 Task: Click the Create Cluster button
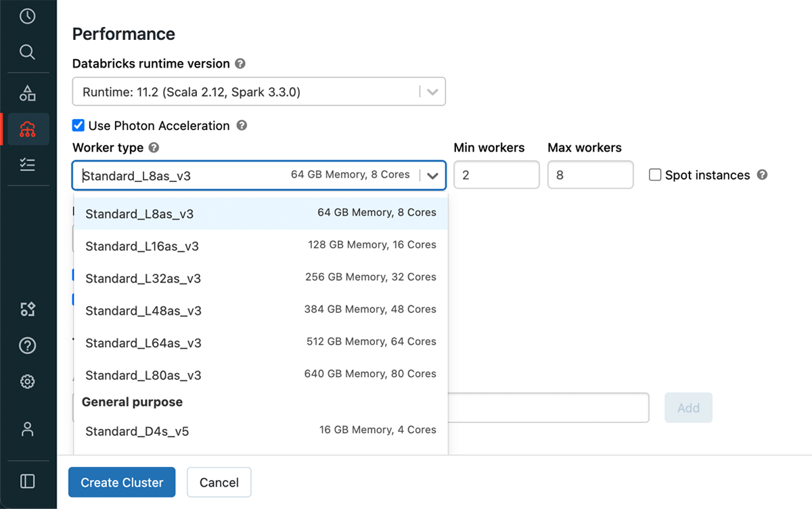coord(122,483)
